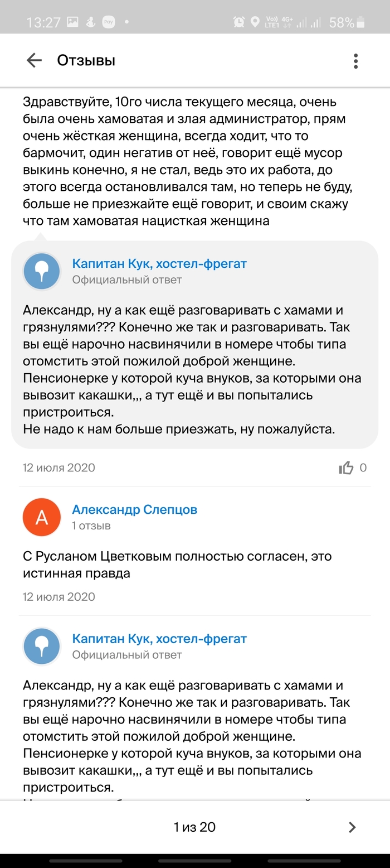
Task: Tap the second Капитан Кук hostel avatar
Action: (x=42, y=646)
